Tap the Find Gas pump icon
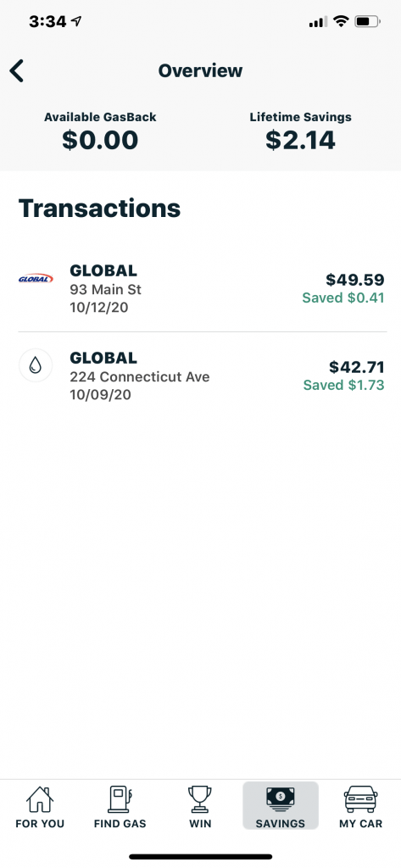401x868 pixels. coord(120,799)
